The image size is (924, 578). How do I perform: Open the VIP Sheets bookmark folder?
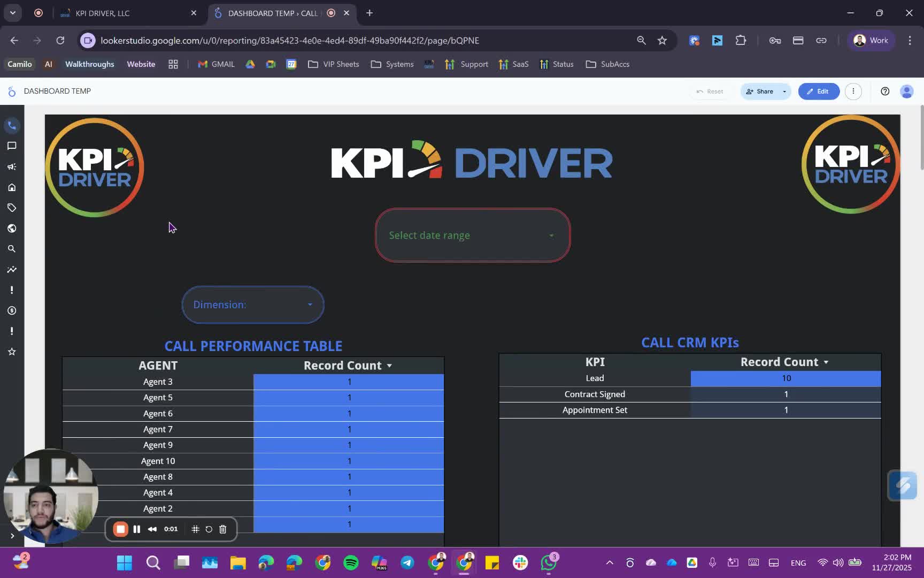pyautogui.click(x=334, y=64)
